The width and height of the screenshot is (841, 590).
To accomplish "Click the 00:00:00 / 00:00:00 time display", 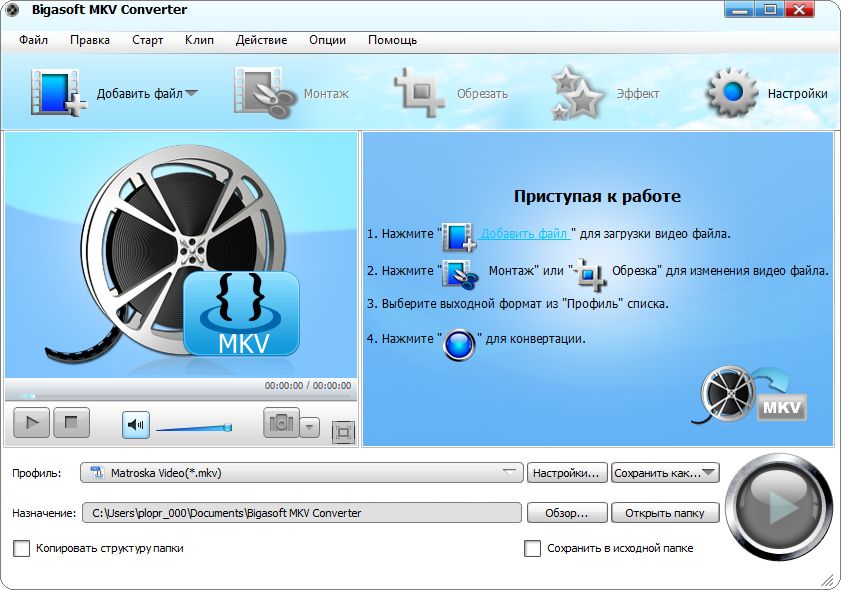I will (x=307, y=385).
